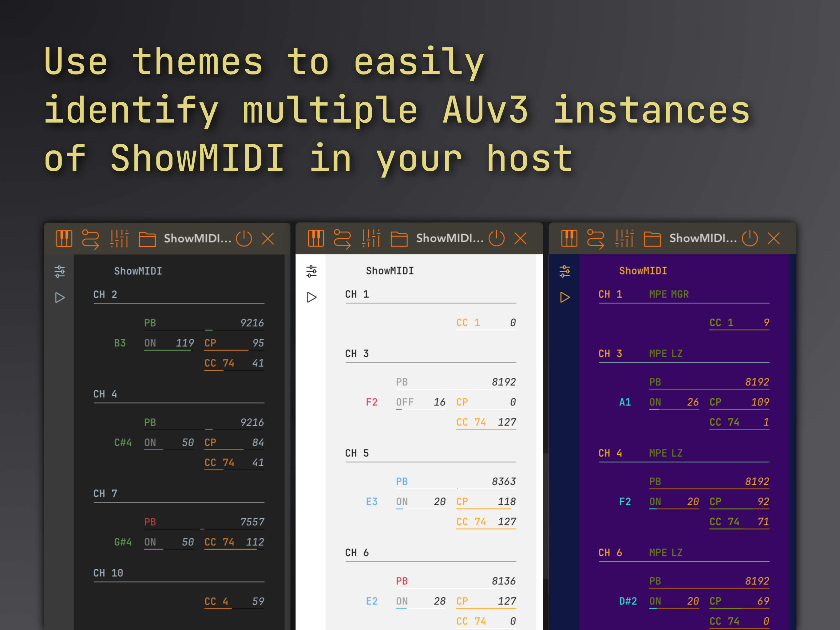Click note G#4 in dark window
This screenshot has width=840, height=630.
tap(123, 542)
